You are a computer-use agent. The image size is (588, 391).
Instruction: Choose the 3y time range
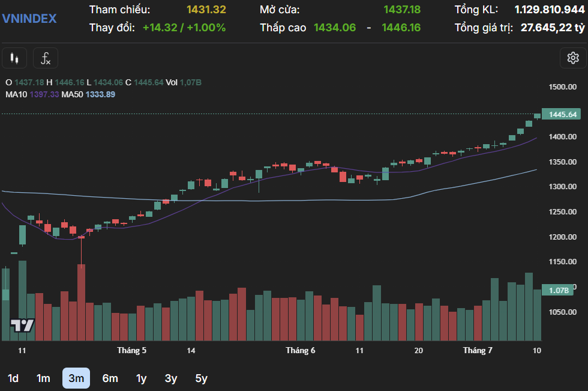(171, 378)
